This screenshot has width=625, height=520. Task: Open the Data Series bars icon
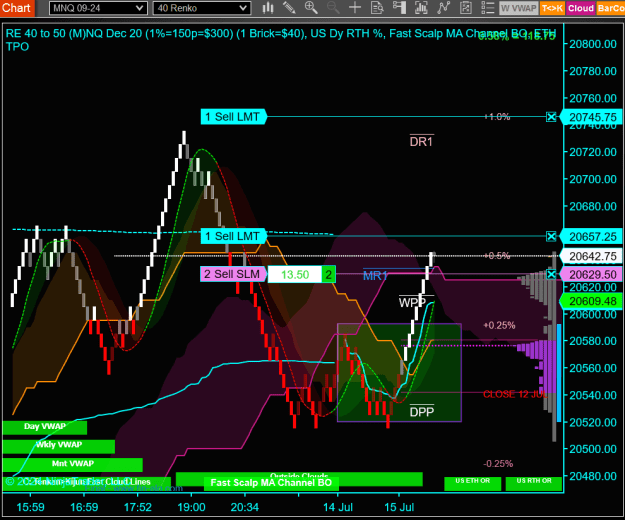(x=421, y=8)
